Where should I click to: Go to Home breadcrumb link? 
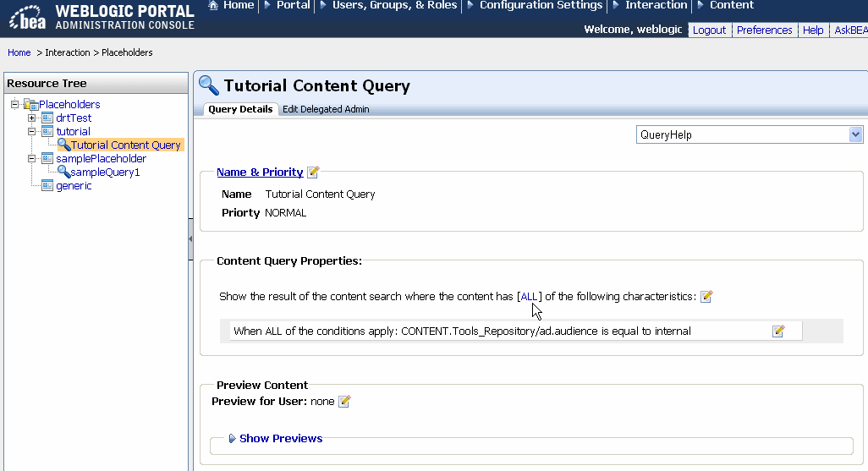19,52
